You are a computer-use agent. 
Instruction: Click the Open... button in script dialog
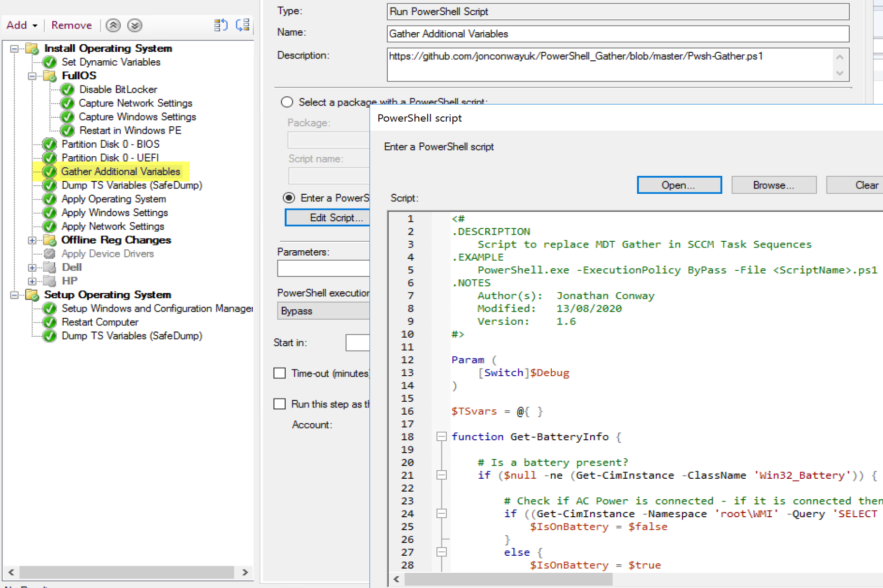pyautogui.click(x=679, y=185)
